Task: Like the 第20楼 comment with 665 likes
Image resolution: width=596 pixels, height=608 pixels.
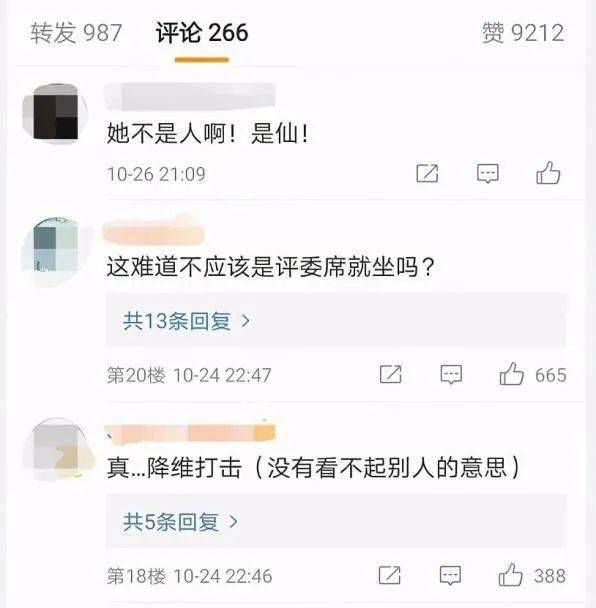Action: (x=511, y=374)
